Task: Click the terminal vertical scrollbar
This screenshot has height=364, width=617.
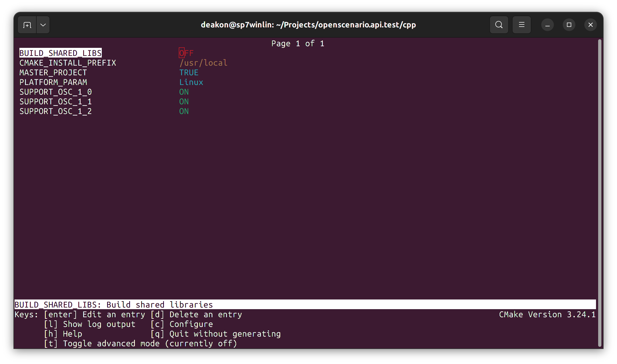Action: pyautogui.click(x=600, y=193)
